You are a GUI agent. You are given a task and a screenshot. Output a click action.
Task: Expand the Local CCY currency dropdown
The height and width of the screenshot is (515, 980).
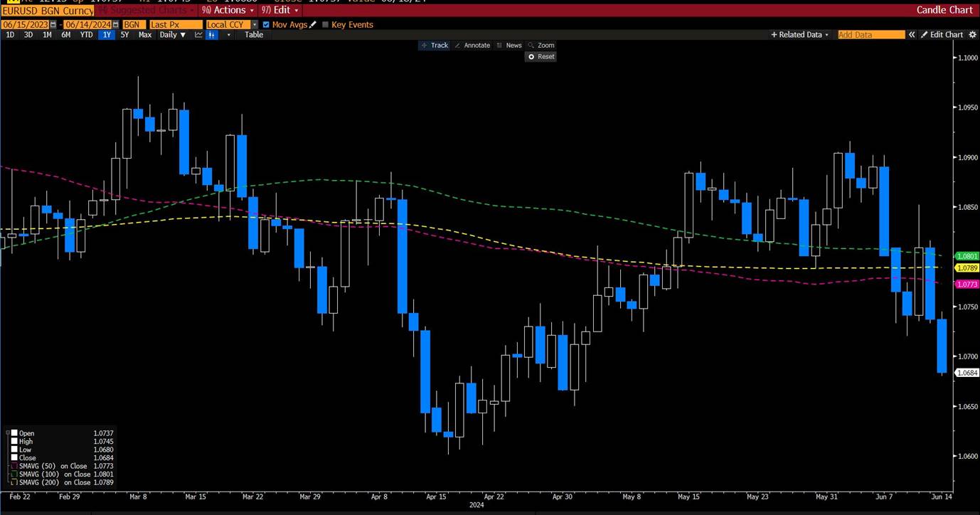255,24
